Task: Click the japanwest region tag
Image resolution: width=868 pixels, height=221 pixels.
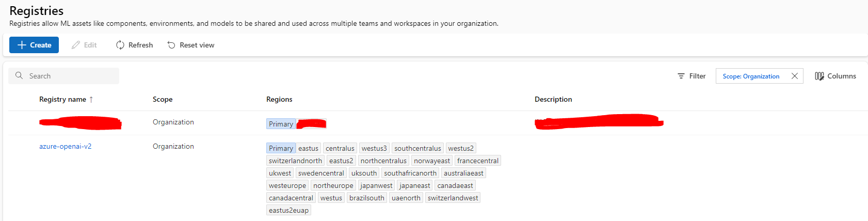Action: pyautogui.click(x=376, y=185)
